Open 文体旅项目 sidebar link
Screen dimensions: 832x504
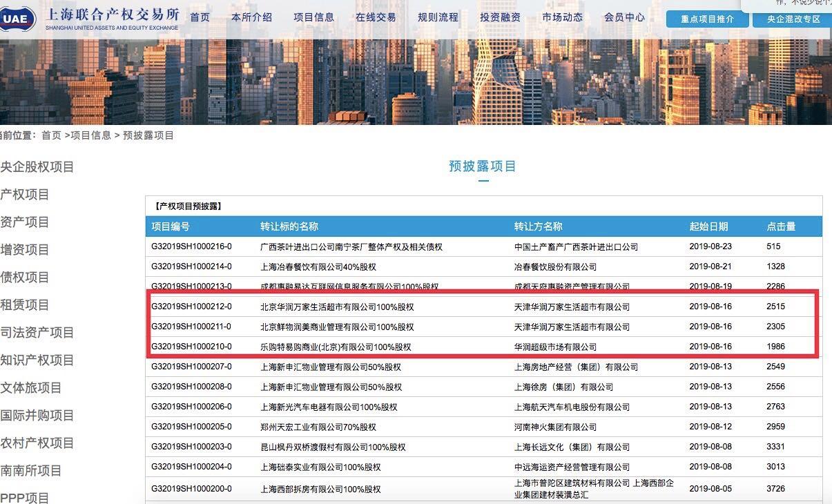point(31,388)
